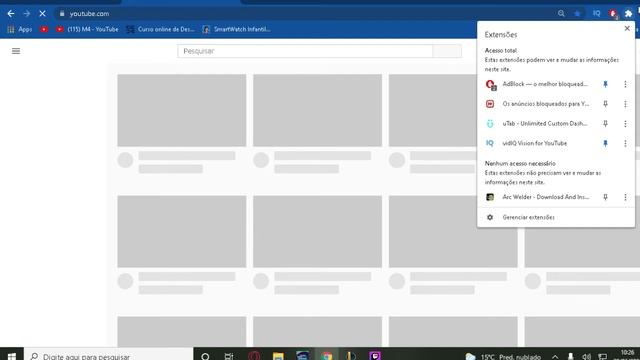Viewport: 640px width, 360px height.
Task: Open Curso online de Des... bookmark
Action: [160, 29]
